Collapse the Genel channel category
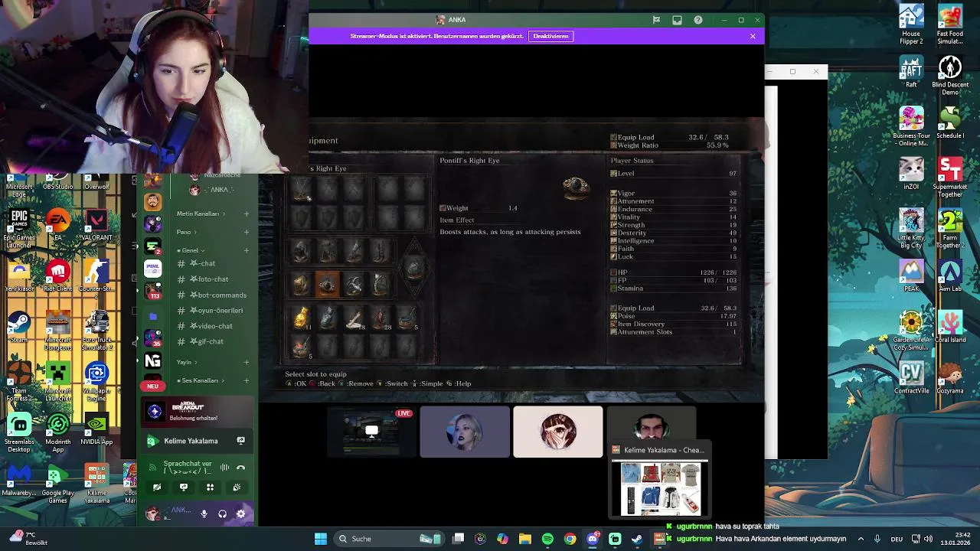Viewport: 980px width, 551px height. [x=189, y=250]
